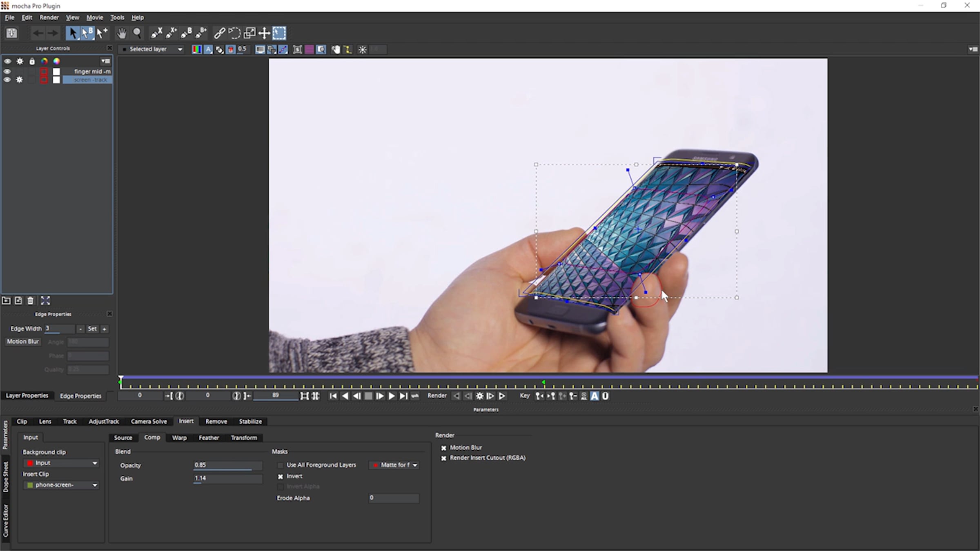The width and height of the screenshot is (980, 551).
Task: Click the set in point bracket icon
Action: click(169, 396)
